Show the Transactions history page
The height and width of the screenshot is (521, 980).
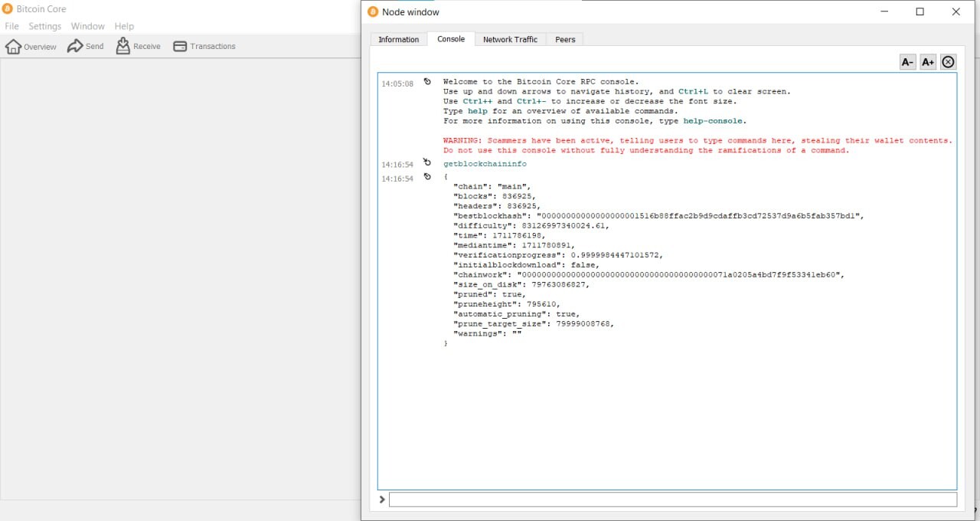coord(204,47)
